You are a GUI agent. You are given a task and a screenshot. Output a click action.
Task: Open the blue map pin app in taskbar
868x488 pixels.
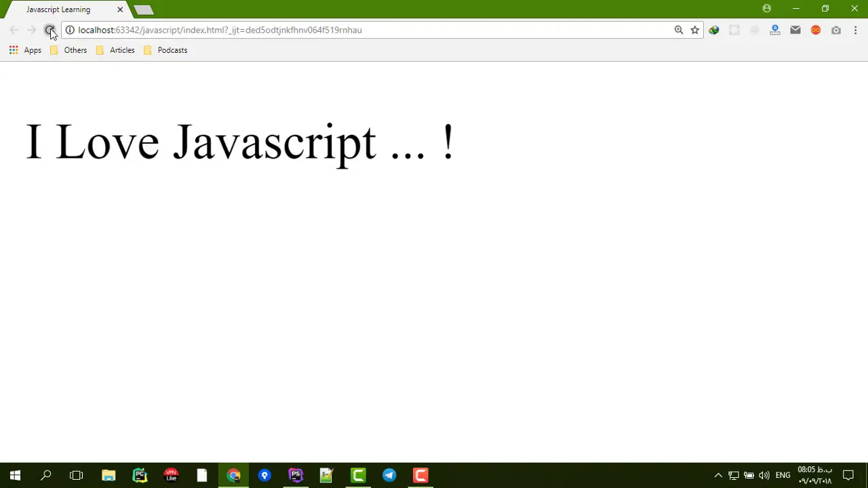pyautogui.click(x=264, y=475)
